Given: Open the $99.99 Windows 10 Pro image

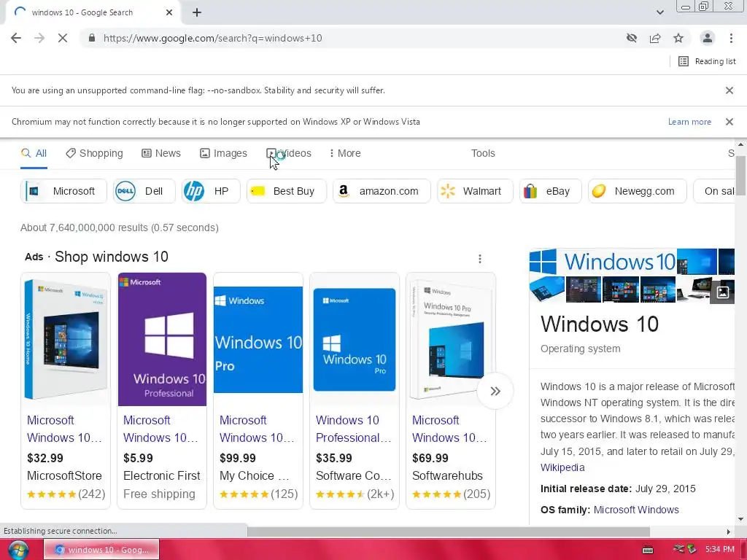Looking at the screenshot, I should (x=258, y=340).
